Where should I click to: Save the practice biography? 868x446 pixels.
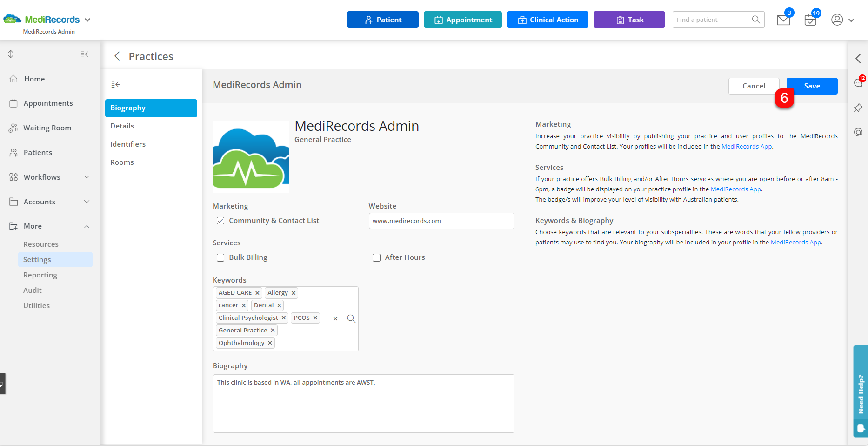[812, 86]
